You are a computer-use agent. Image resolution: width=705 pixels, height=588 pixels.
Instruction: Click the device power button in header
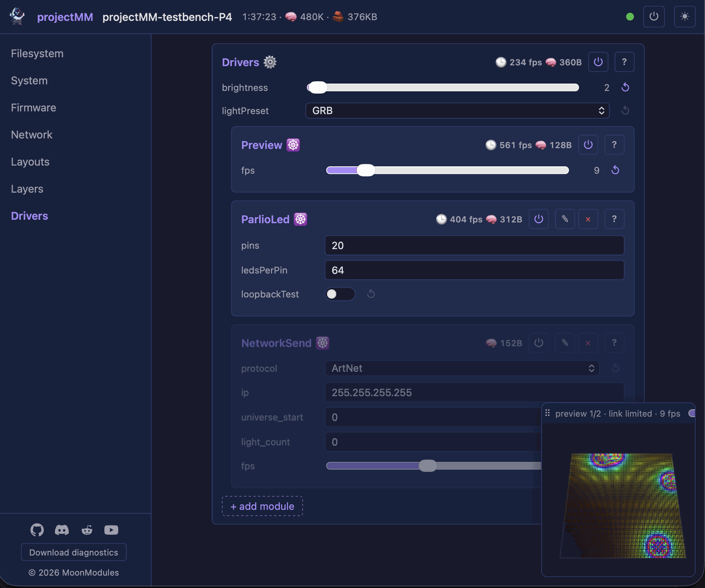[x=654, y=17]
